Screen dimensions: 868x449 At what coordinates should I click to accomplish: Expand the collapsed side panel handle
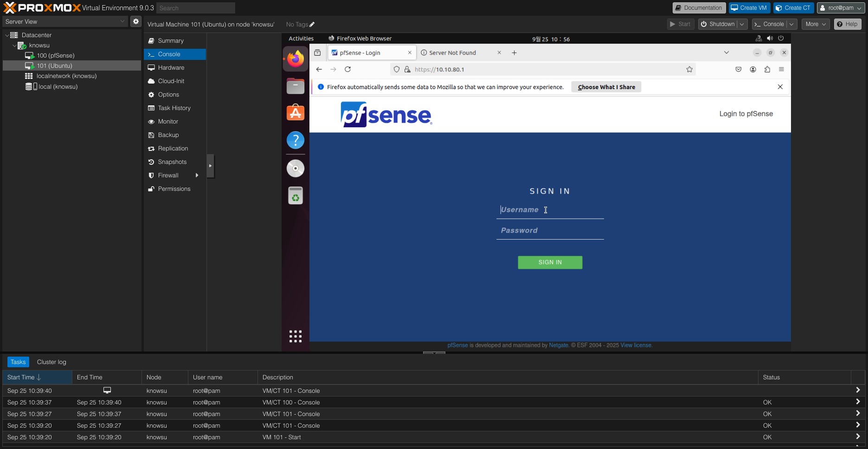pyautogui.click(x=210, y=166)
